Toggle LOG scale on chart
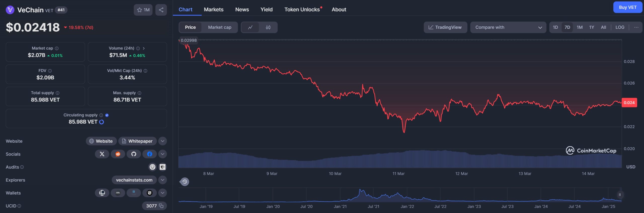Screen dimensions: 644x213 620,27
